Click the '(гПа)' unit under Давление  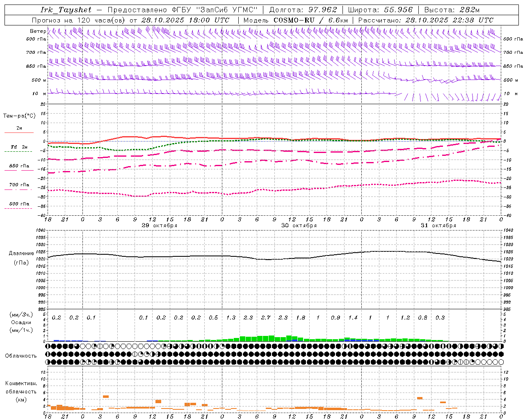click(x=21, y=263)
